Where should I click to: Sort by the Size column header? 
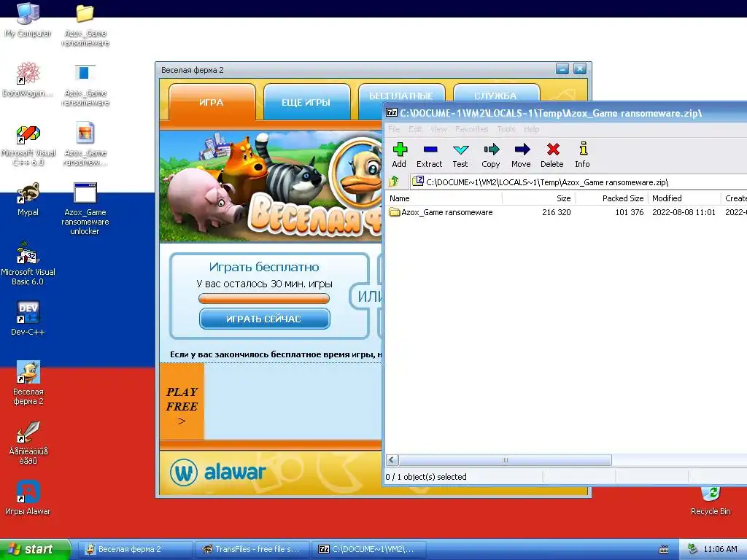click(x=538, y=198)
